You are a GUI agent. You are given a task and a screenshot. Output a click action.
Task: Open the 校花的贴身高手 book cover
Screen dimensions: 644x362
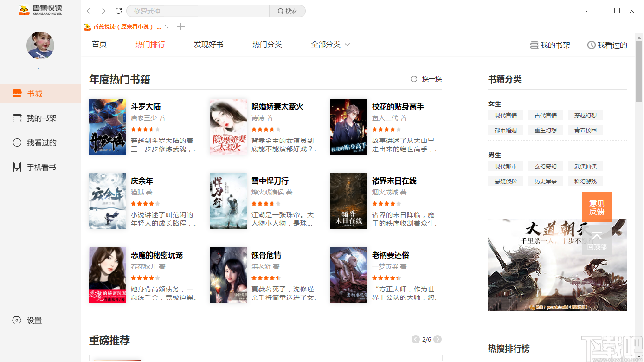[349, 127]
